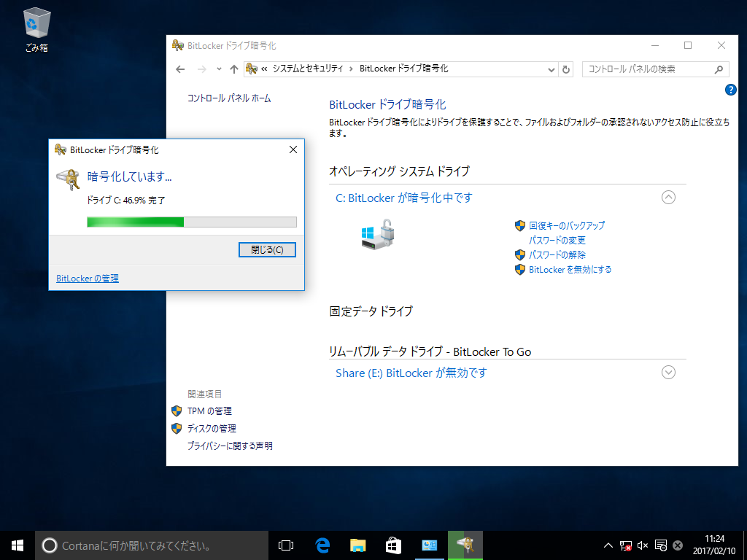The image size is (747, 560).
Task: Open ディスクの管理 link
Action: [x=212, y=429]
